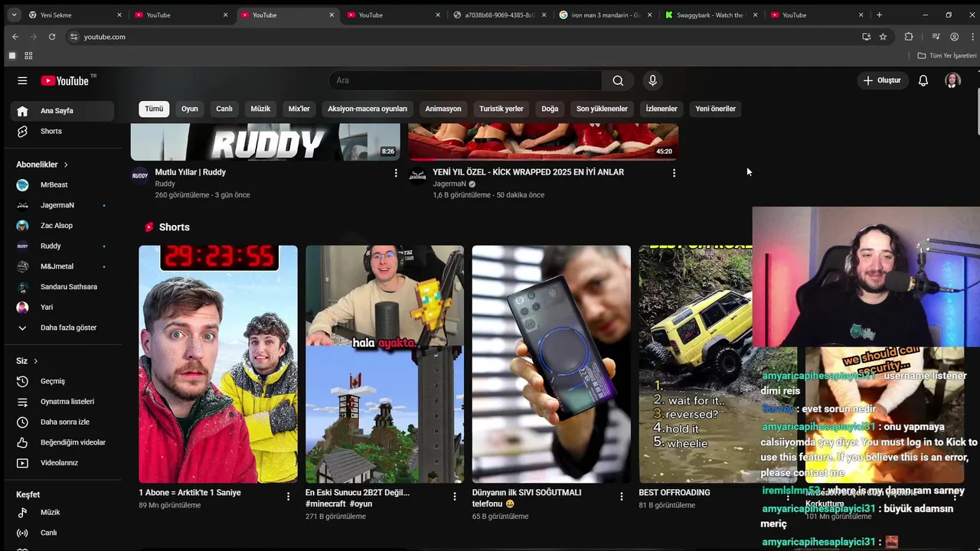Screen dimensions: 980x551
Task: Open browser extensions puzzle icon
Action: [x=909, y=37]
